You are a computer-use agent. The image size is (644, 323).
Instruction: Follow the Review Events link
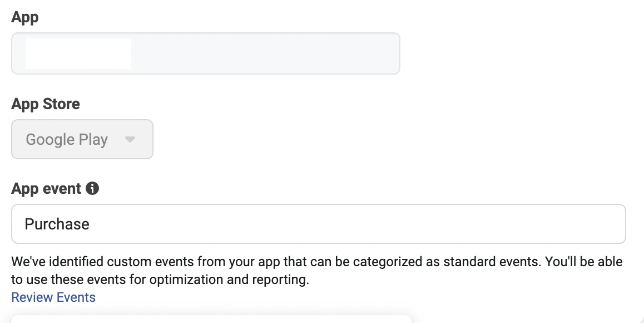point(53,297)
